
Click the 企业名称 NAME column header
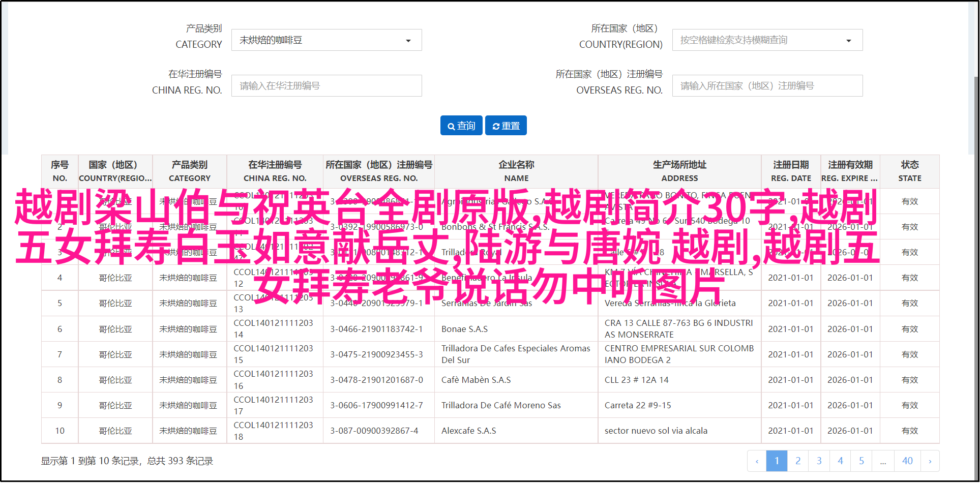tap(516, 171)
